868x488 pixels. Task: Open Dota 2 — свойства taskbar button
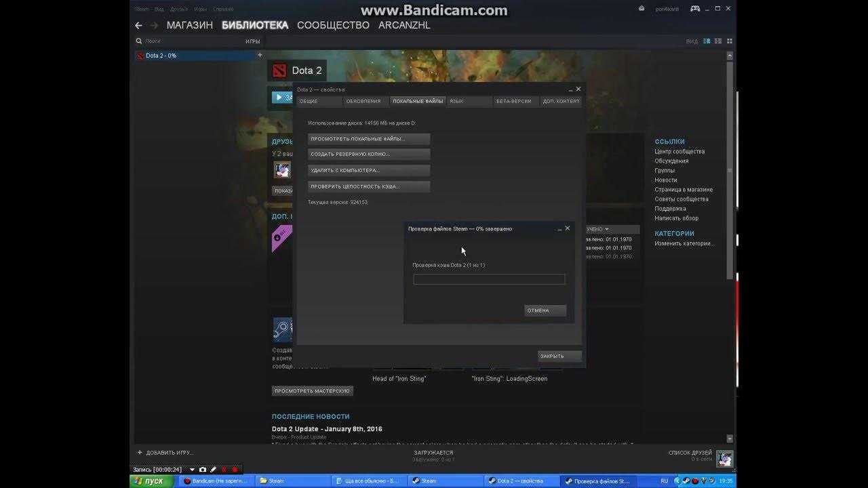click(521, 481)
